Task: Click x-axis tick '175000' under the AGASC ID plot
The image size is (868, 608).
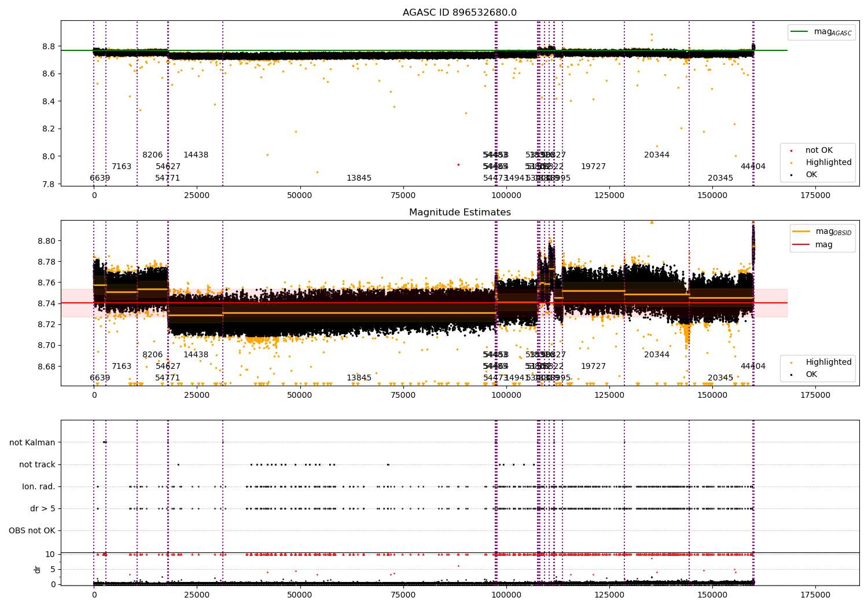Action: coord(815,196)
